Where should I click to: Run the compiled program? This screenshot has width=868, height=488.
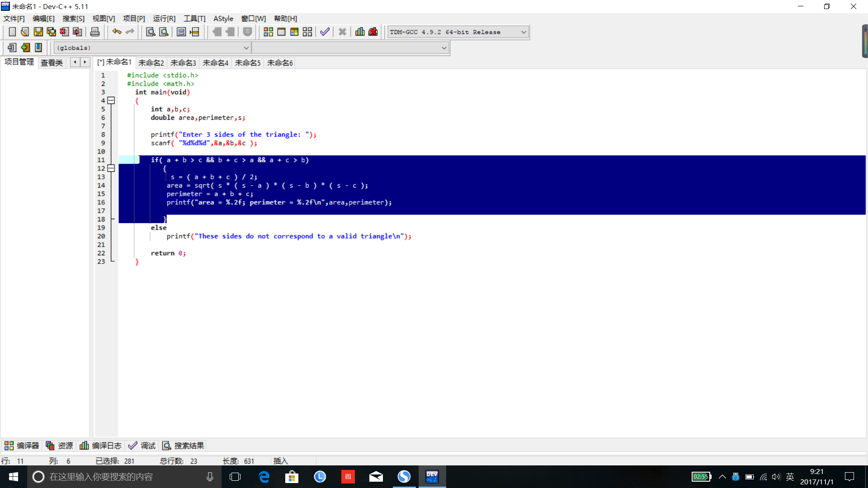(x=281, y=32)
